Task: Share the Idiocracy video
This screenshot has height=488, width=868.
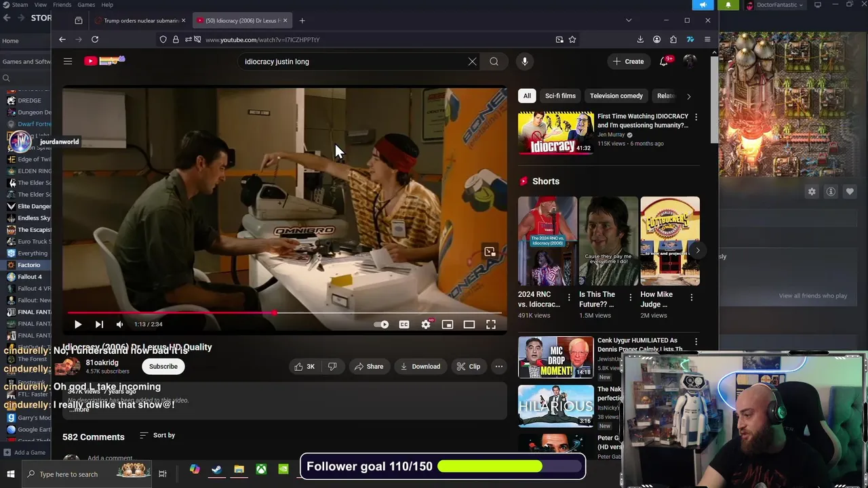Action: pos(368,367)
